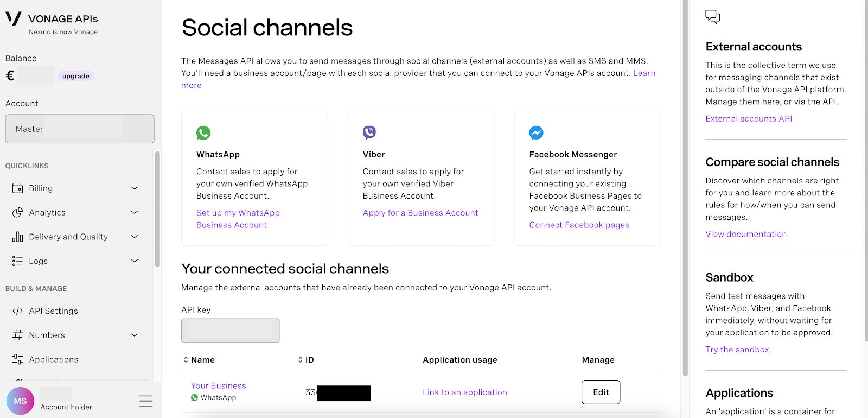
Task: Open API Settings in the sidebar
Action: (53, 311)
